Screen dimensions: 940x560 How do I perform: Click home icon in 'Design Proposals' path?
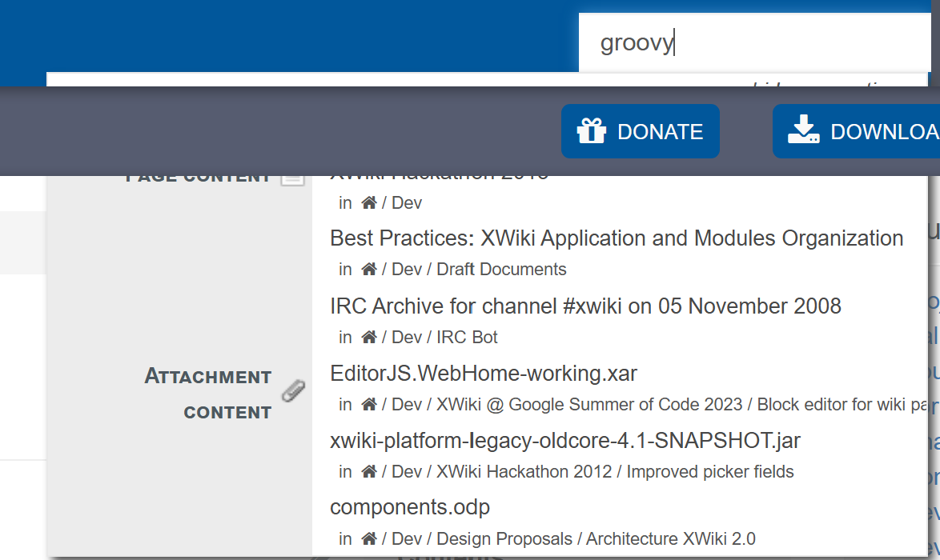[368, 538]
